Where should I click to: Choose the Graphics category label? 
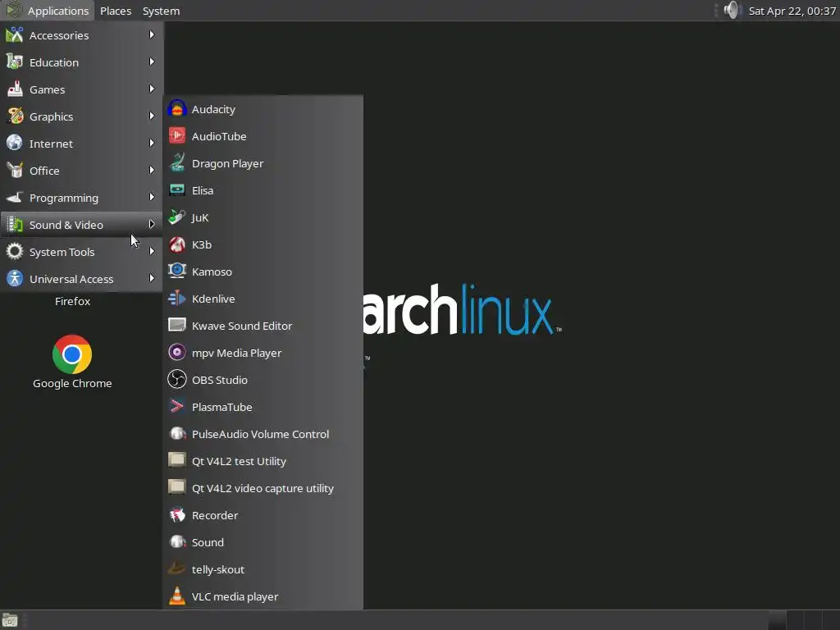coord(52,116)
